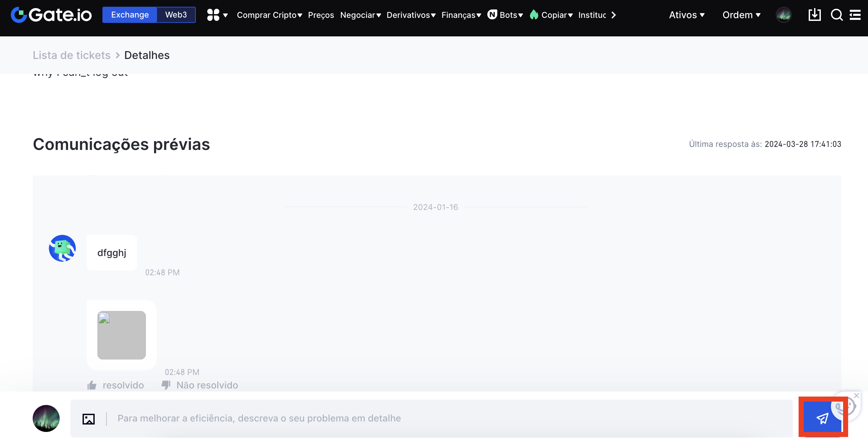Mark ticket as Não resolvido
The width and height of the screenshot is (868, 438).
click(x=200, y=385)
